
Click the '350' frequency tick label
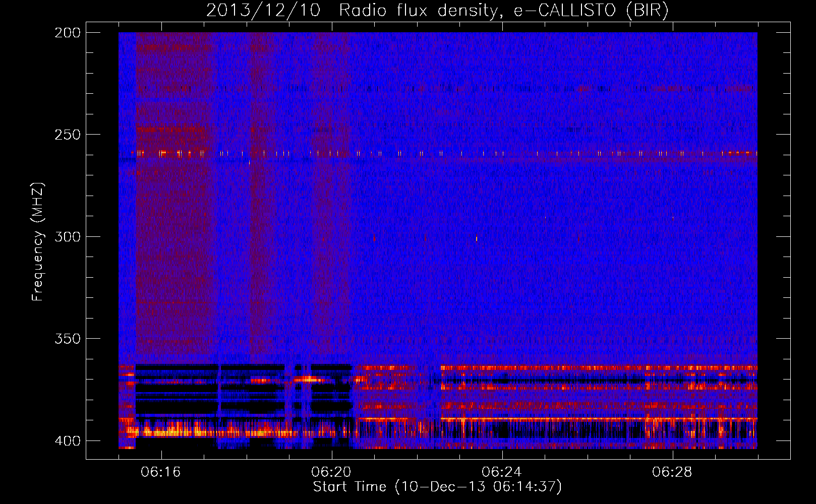[67, 339]
